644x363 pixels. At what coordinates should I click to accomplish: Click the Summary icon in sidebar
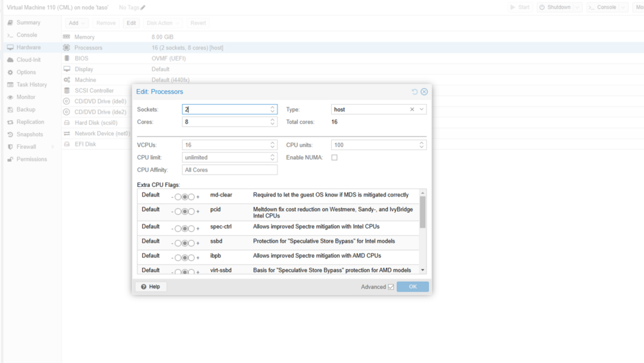pyautogui.click(x=10, y=23)
